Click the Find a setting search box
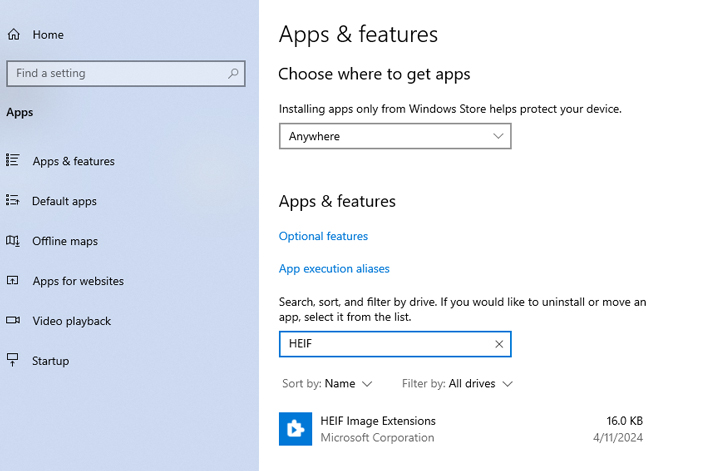720x471 pixels. 115,73
